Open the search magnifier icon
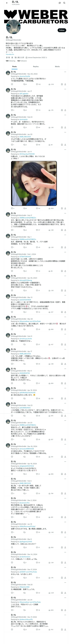72x644 pixels. [x=64, y=3]
